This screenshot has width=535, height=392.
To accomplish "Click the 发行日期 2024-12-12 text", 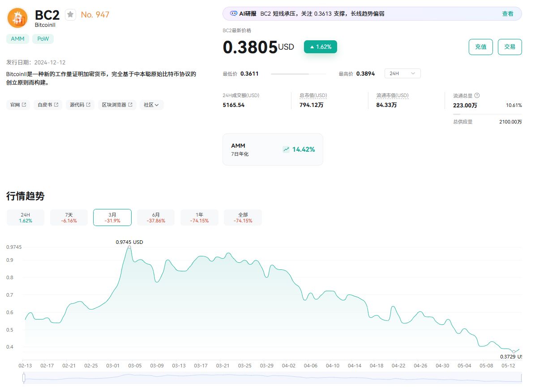I will (36, 63).
